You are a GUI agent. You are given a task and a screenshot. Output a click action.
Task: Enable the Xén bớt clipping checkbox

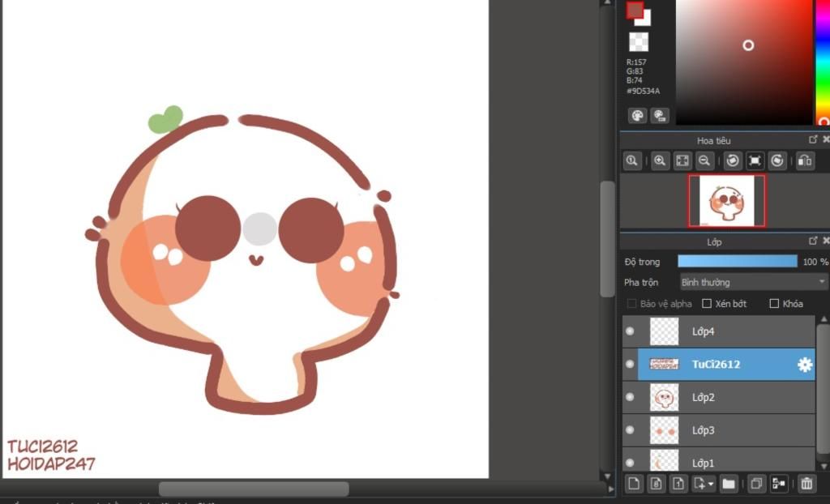click(707, 303)
